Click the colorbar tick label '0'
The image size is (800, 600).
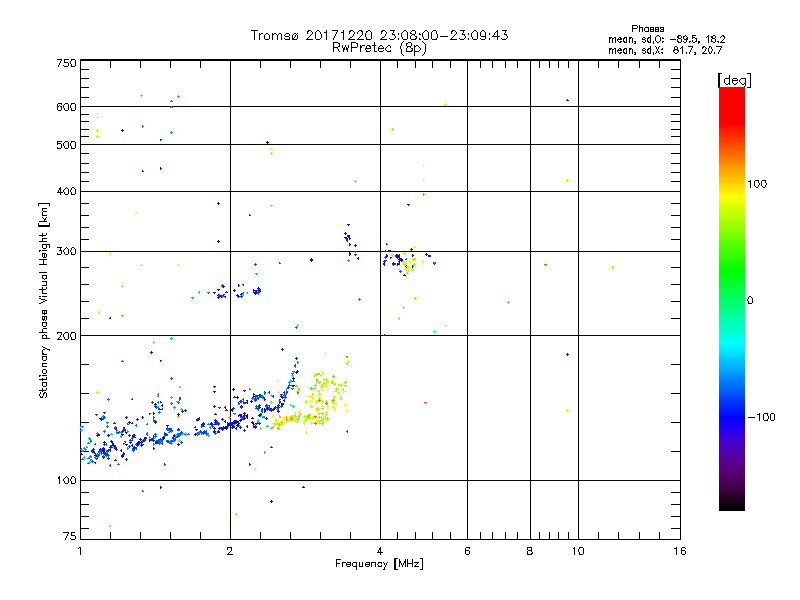[749, 301]
